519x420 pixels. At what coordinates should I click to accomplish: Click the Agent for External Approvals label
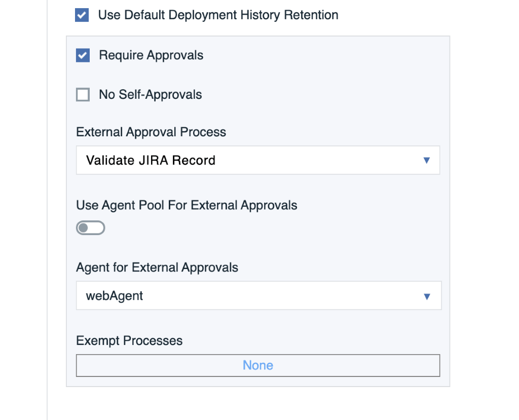(157, 268)
